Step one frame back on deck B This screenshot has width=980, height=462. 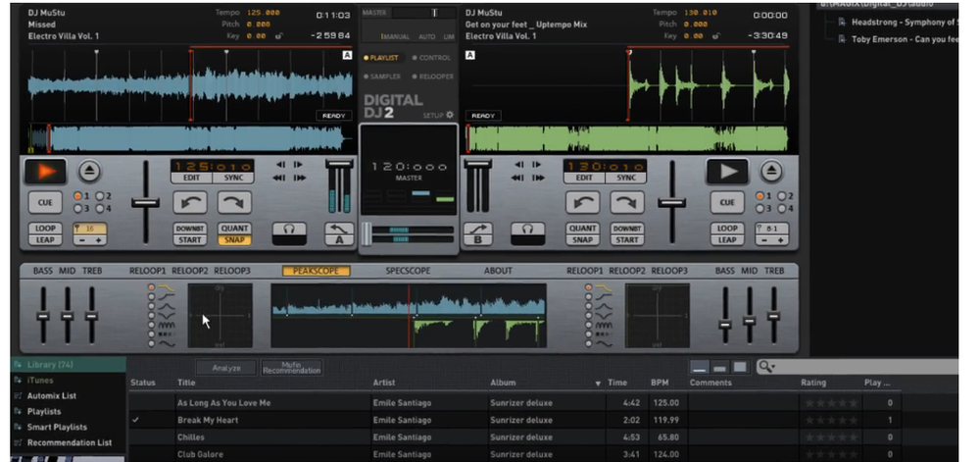click(518, 165)
